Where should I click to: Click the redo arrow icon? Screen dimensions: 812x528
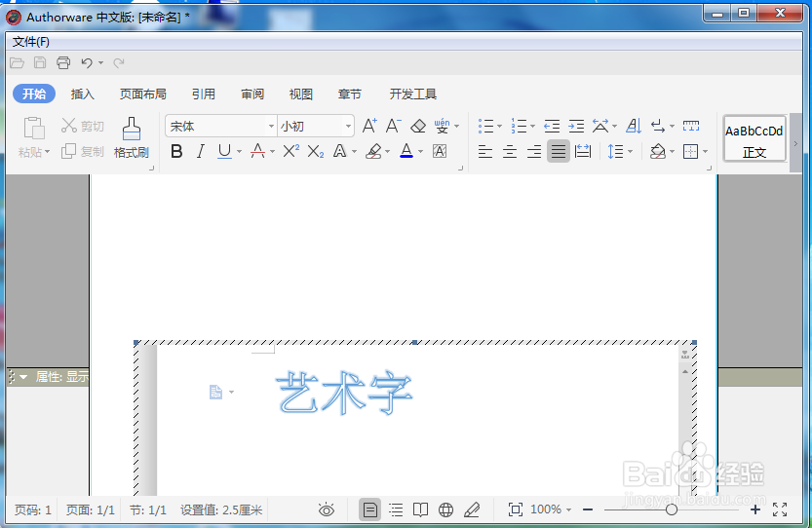[x=119, y=63]
